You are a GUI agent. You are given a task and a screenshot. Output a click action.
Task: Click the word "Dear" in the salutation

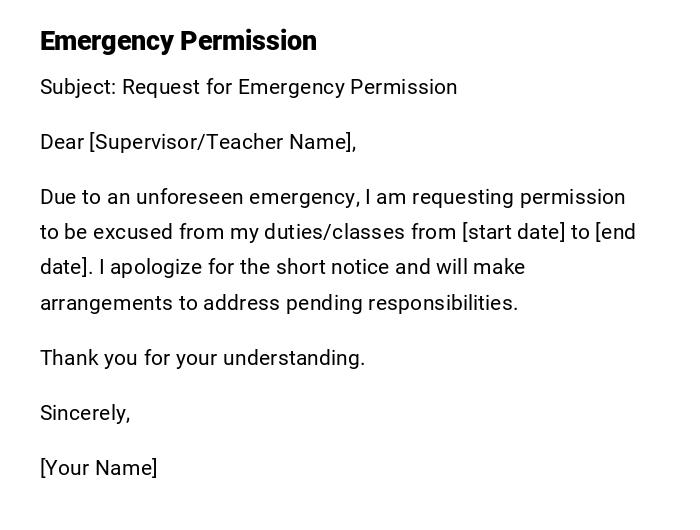pos(61,142)
